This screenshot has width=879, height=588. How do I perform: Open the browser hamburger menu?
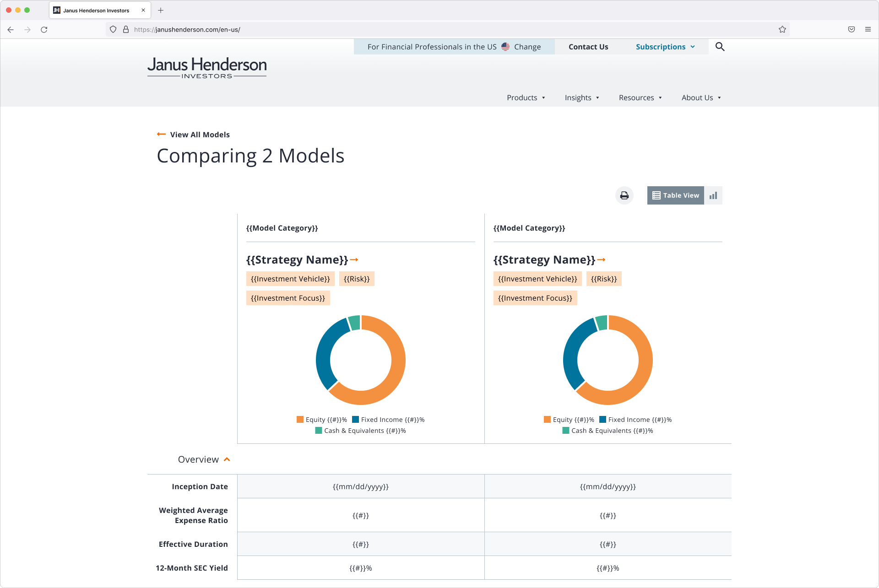(868, 29)
